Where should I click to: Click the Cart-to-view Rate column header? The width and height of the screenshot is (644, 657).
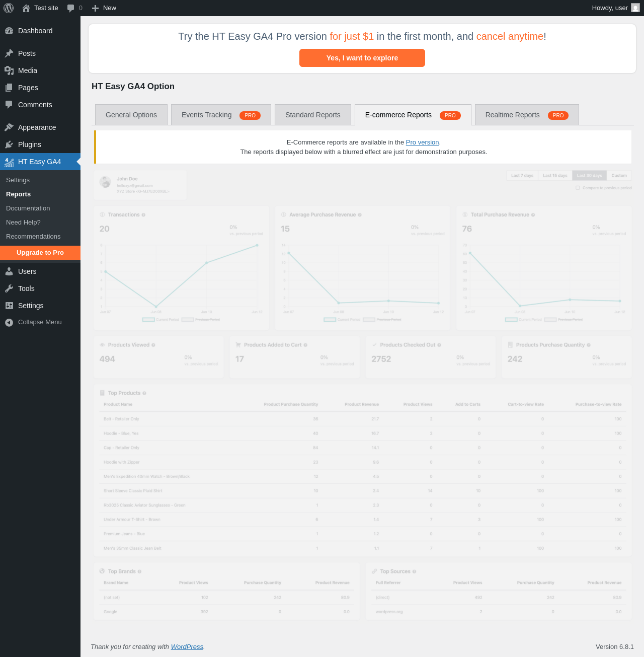526,404
